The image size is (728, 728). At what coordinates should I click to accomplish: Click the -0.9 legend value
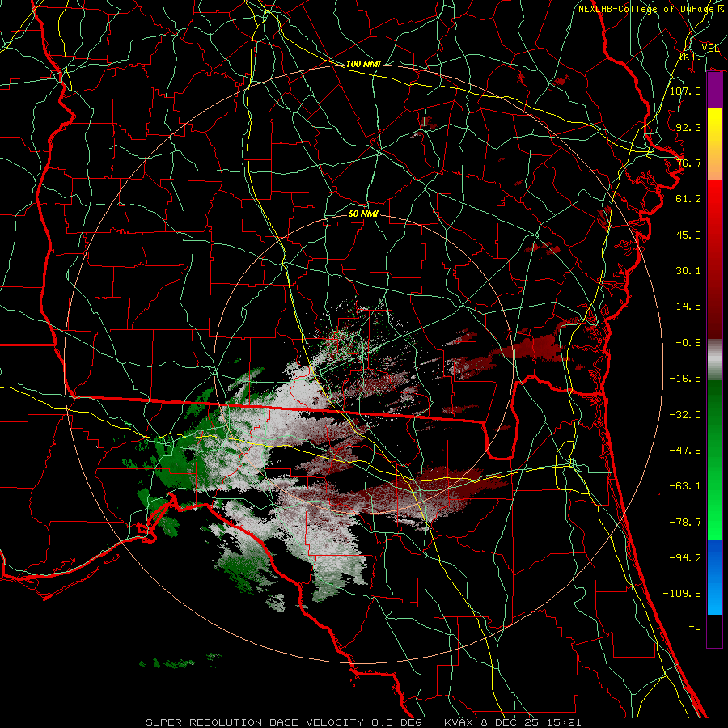point(688,343)
